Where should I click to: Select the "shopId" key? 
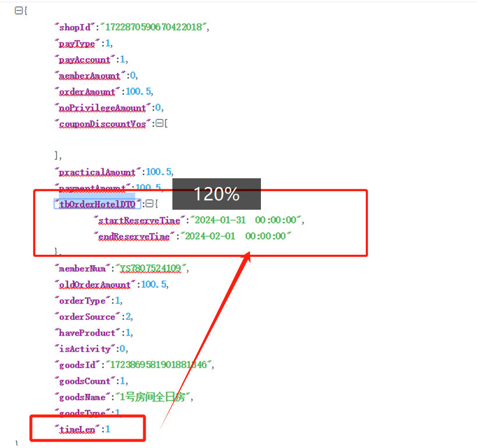point(75,27)
